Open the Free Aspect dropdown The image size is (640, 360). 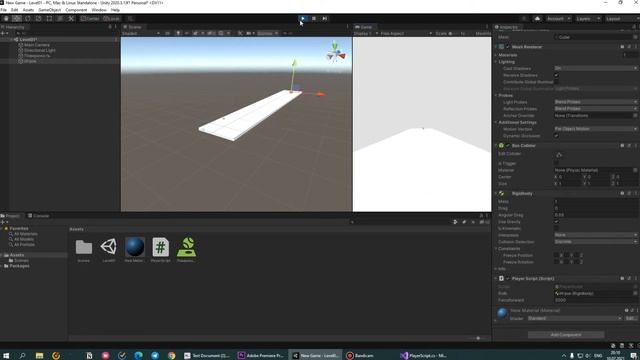click(x=406, y=33)
